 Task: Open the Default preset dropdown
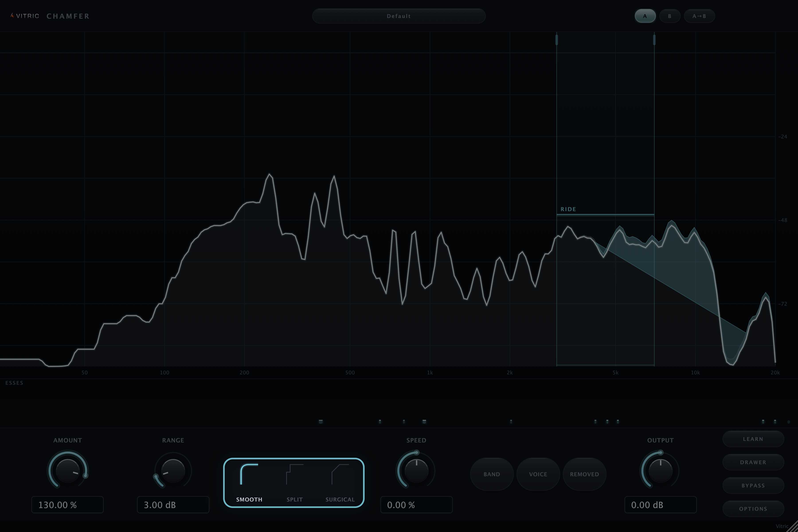pos(399,16)
